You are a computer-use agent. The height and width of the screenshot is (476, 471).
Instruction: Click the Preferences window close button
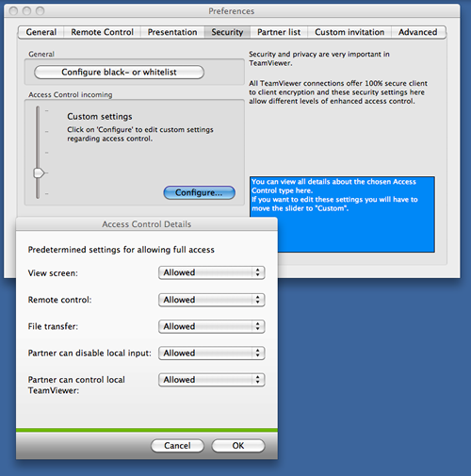pos(13,11)
